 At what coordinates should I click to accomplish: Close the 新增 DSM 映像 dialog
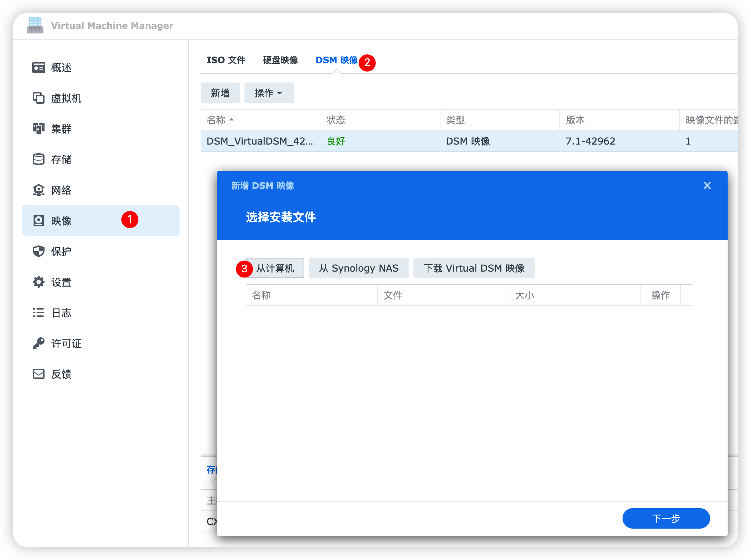point(707,185)
